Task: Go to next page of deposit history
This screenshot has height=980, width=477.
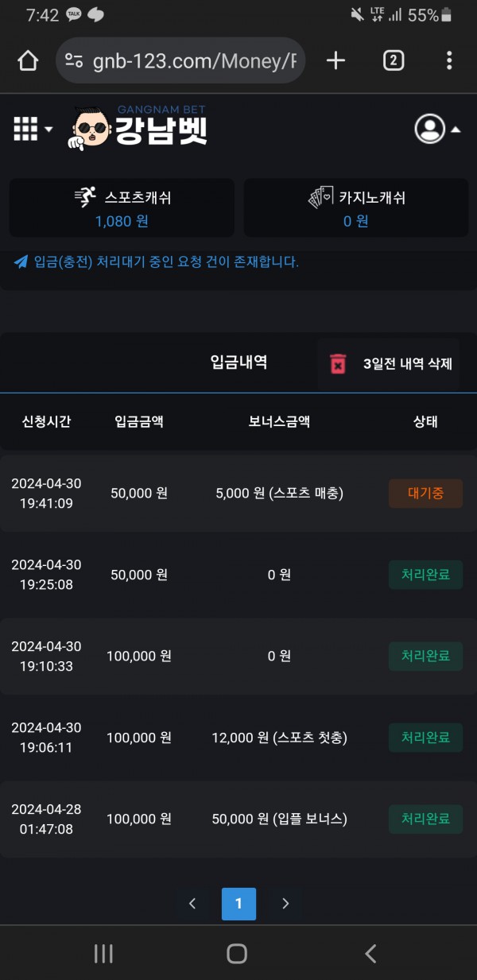Action: [x=286, y=904]
